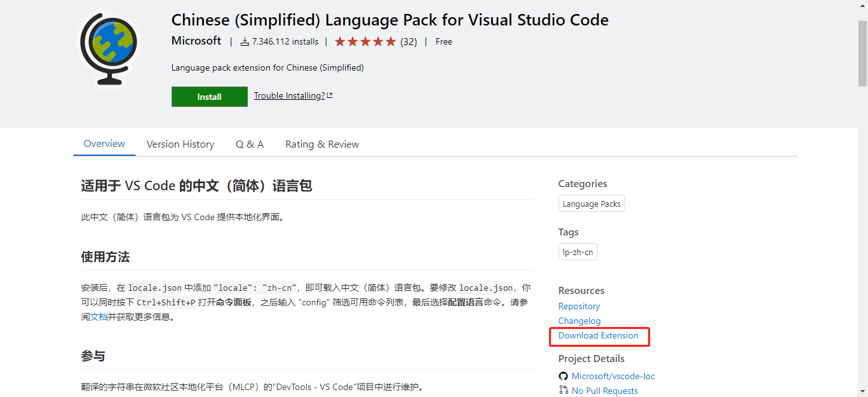Open the Rating & Review tab

[x=322, y=144]
